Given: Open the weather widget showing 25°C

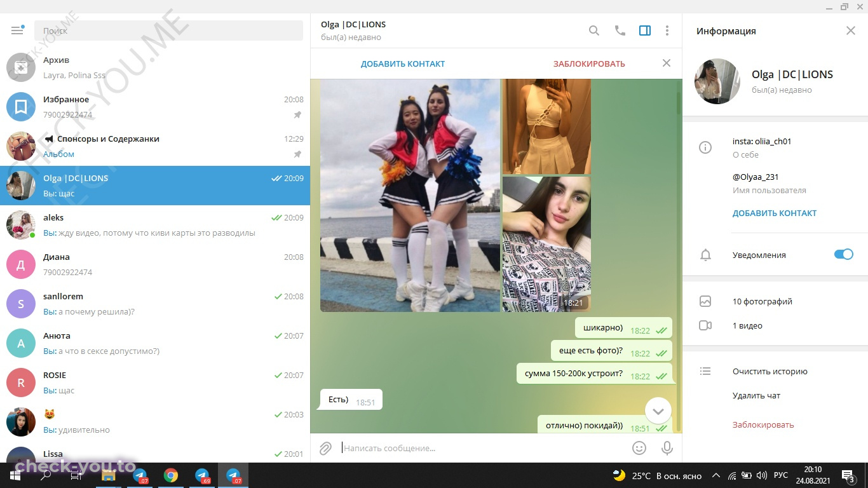Looking at the screenshot, I should click(656, 475).
